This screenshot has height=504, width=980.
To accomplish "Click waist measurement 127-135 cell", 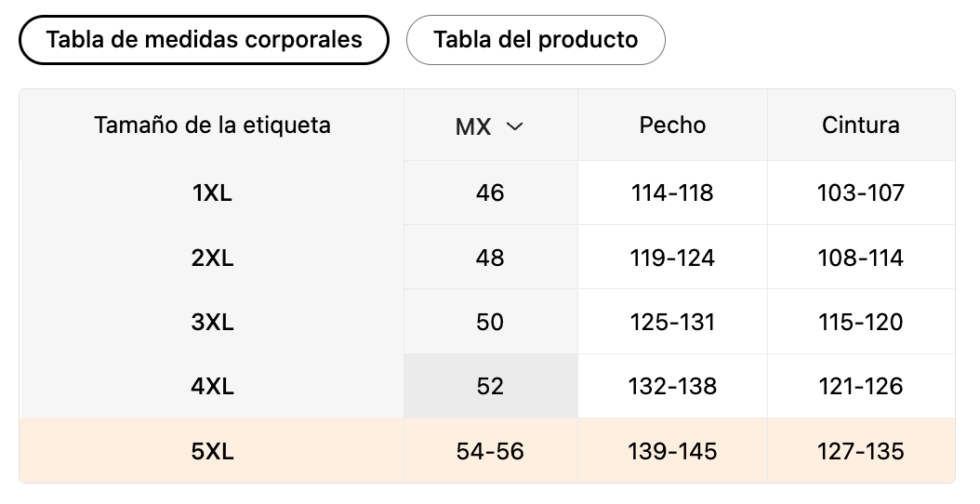I will click(860, 451).
